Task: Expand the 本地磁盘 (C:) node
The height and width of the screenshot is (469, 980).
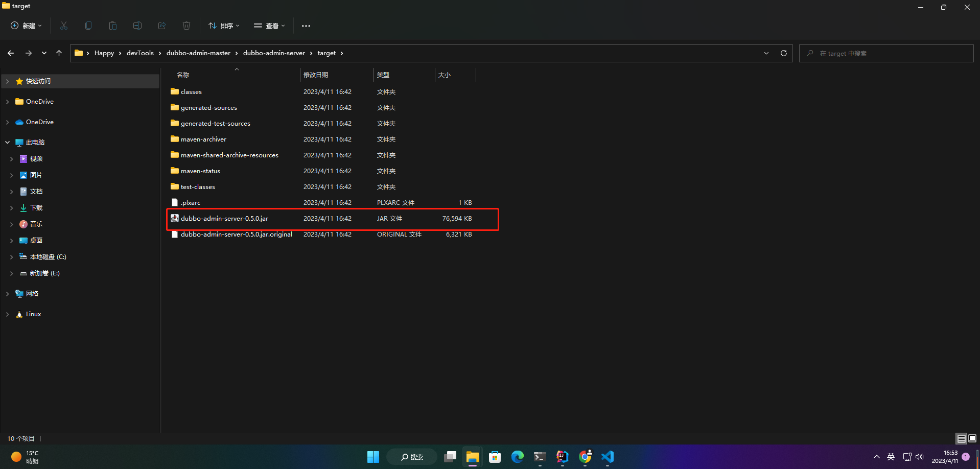Action: pos(11,257)
